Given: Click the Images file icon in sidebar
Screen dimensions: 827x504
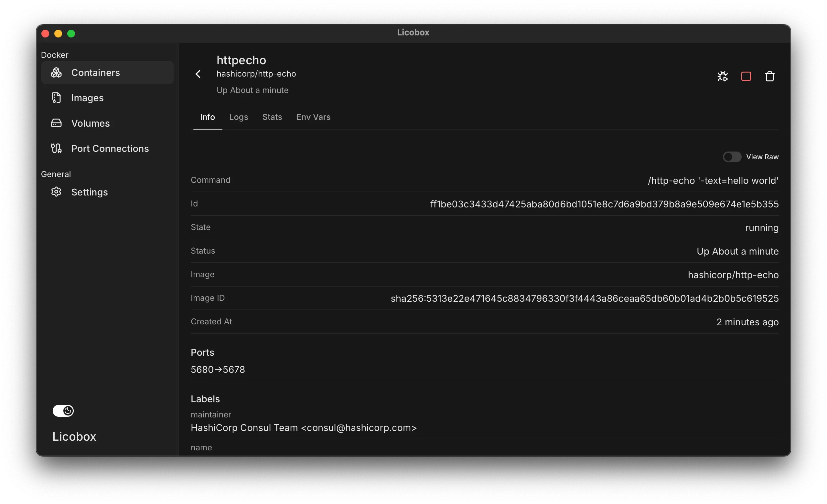Looking at the screenshot, I should [x=56, y=98].
